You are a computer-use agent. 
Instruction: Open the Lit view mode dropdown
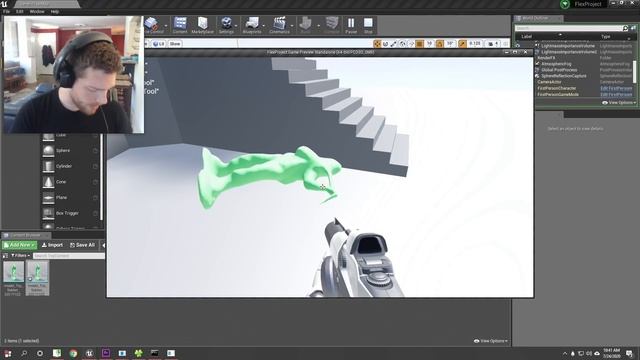(159, 44)
